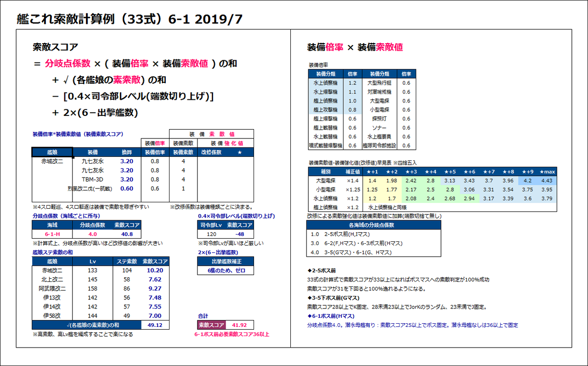The width and height of the screenshot is (588, 366).
Task: Click the Lv 158 cell
Action: [x=92, y=288]
